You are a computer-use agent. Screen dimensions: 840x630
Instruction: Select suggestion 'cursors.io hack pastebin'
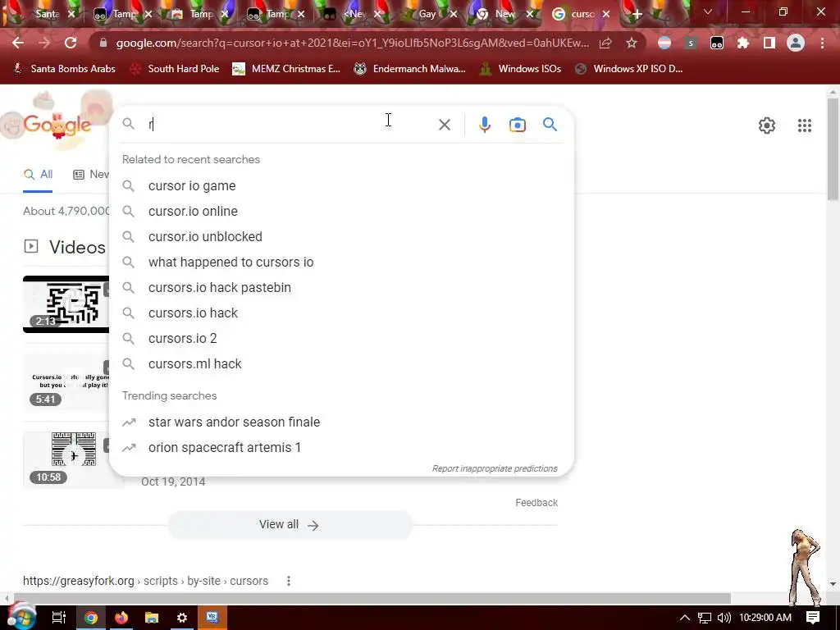pos(341,288)
